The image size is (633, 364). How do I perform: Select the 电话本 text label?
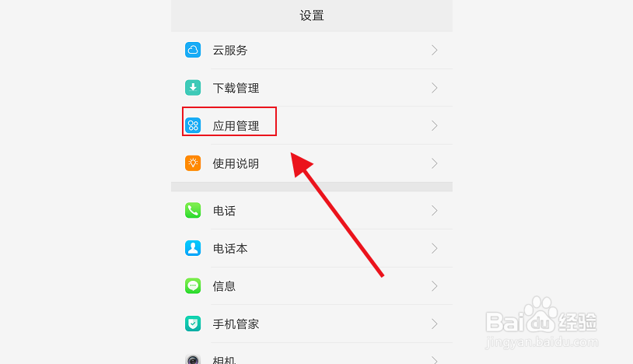230,249
